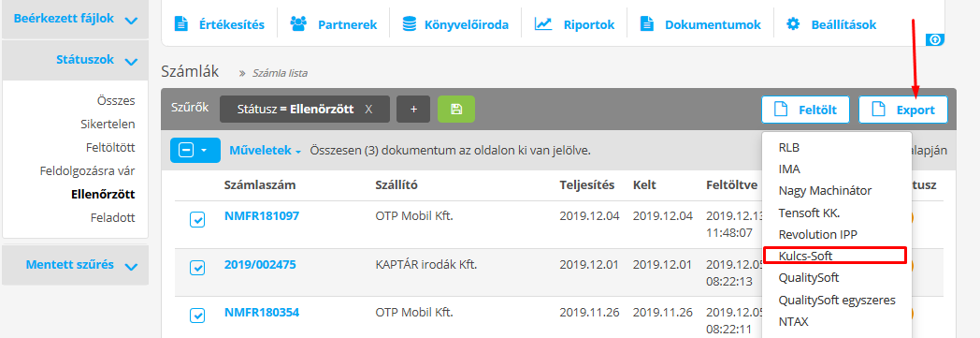This screenshot has width=980, height=338.
Task: Click the green save filter icon
Action: coord(456,109)
